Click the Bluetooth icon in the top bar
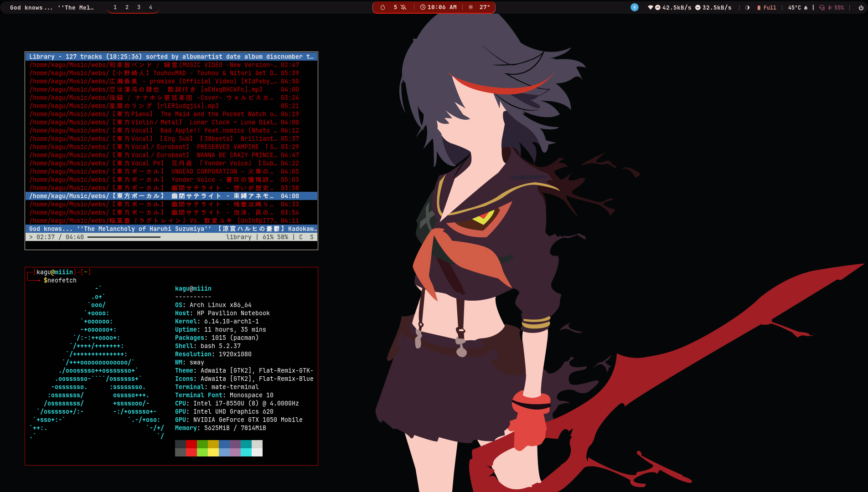 click(x=635, y=7)
